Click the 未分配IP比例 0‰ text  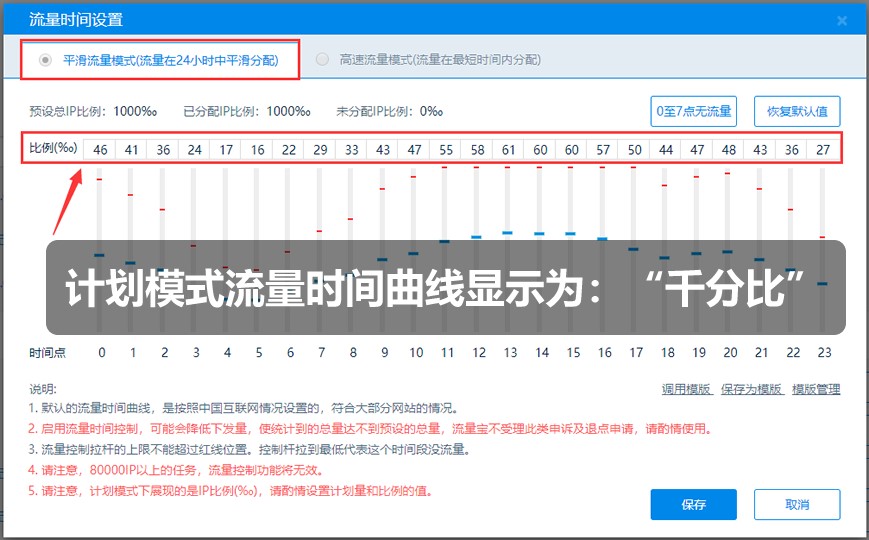pos(390,111)
